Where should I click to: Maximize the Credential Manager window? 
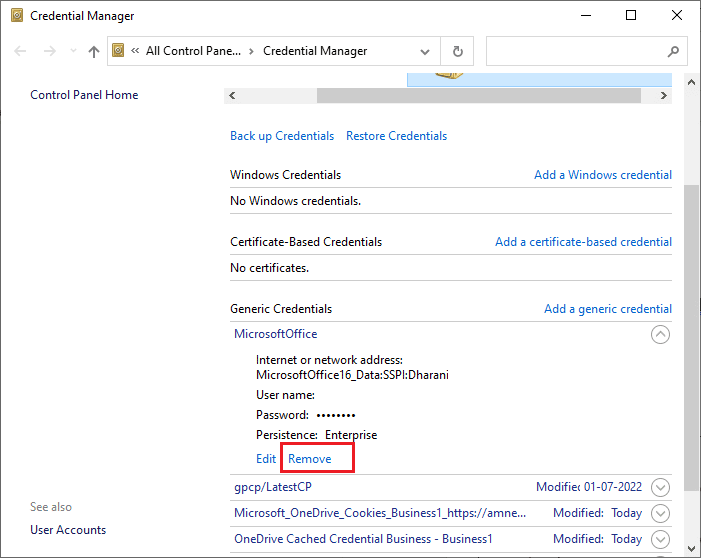tap(631, 15)
